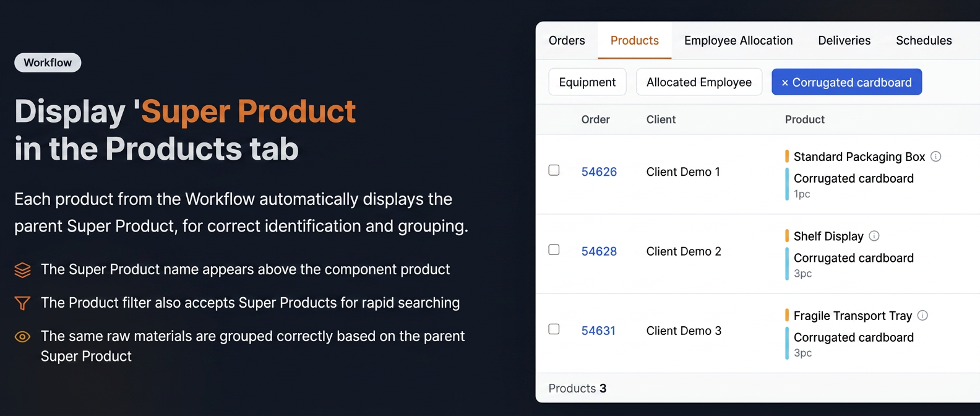980x416 pixels.
Task: Open the Corrugated cardboard product filter
Action: click(x=852, y=82)
